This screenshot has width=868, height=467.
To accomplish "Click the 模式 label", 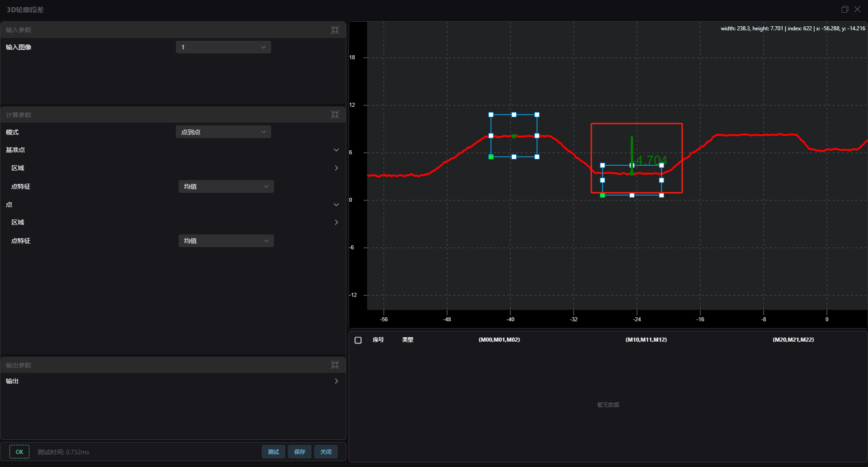I will (12, 132).
